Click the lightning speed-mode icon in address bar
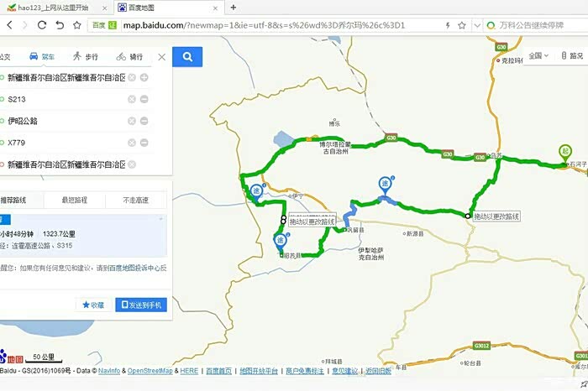The width and height of the screenshot is (588, 391). point(448,25)
